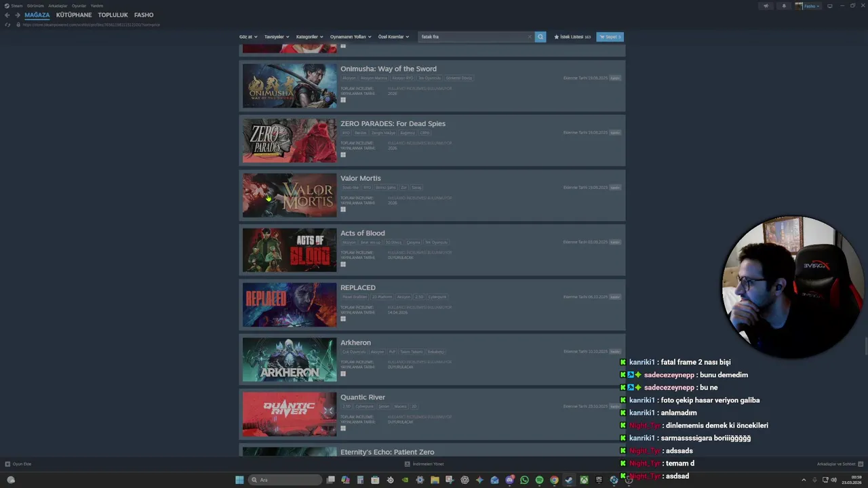This screenshot has width=868, height=488.
Task: Open the Yardım menu
Action: pos(97,5)
